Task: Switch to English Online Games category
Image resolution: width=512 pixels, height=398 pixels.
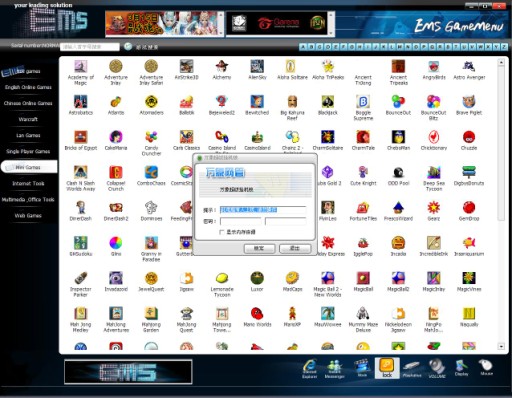Action: point(28,87)
